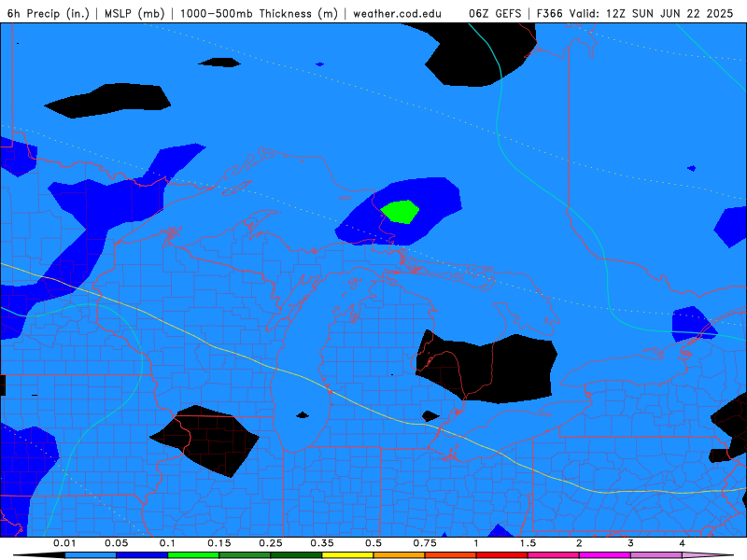Select the 0.25 legend value
The width and height of the screenshot is (747, 560).
tap(271, 543)
